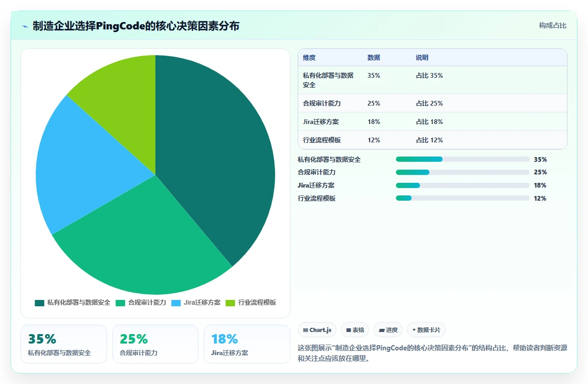588x384 pixels.
Task: Click the 行业流程模板 progress bar
Action: coord(463,198)
